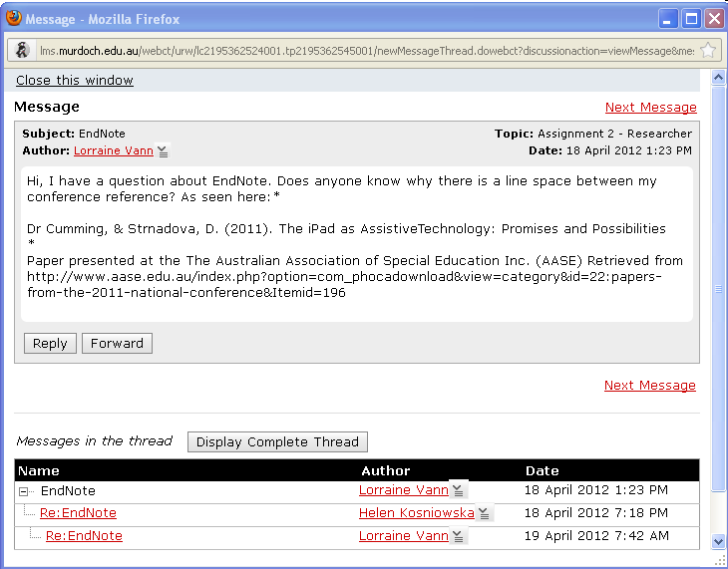The width and height of the screenshot is (728, 569).
Task: Maximize the Firefox message window
Action: pyautogui.click(x=691, y=19)
